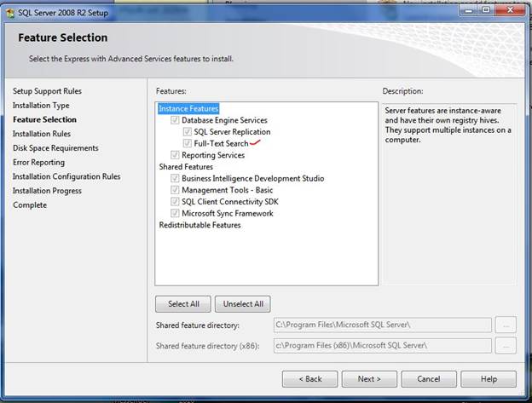This screenshot has width=532, height=403.
Task: Go back with the < Back button
Action: [x=309, y=378]
